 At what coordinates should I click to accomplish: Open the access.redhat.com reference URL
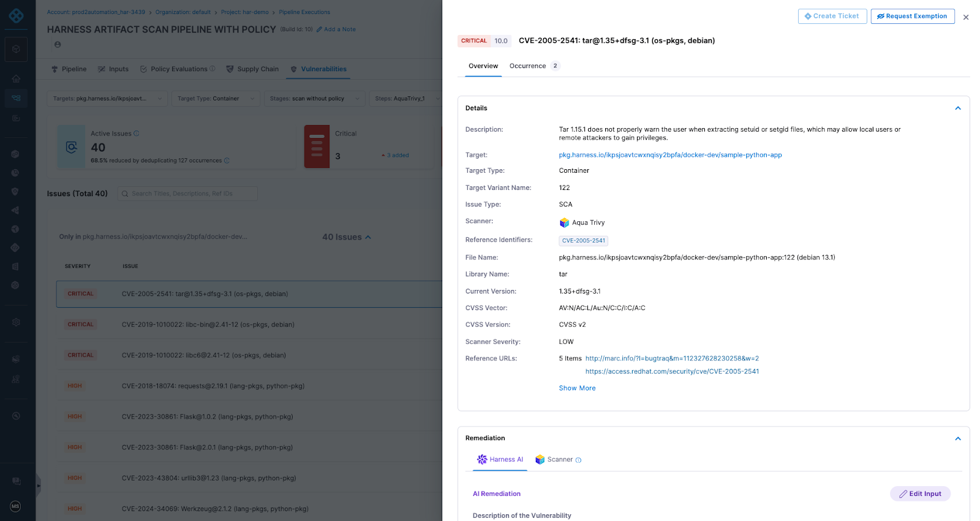pos(672,371)
